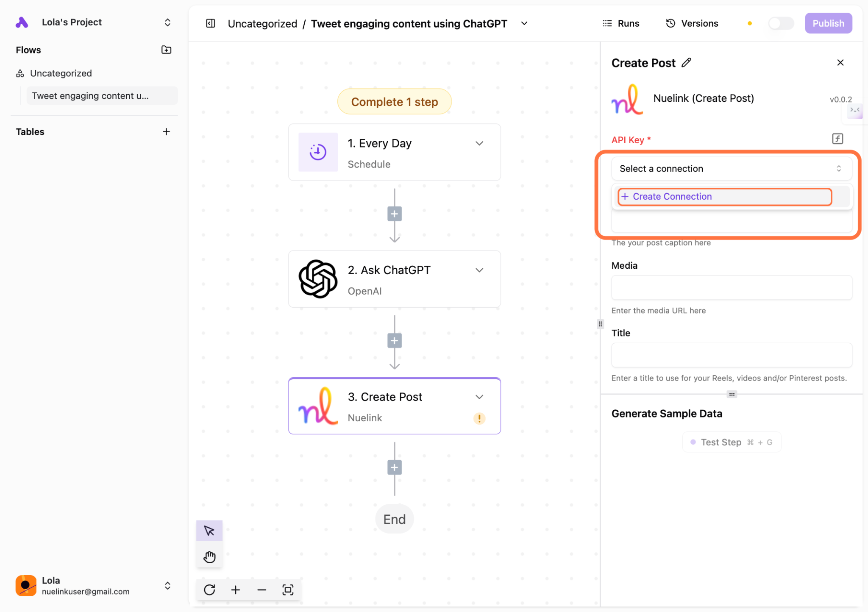This screenshot has height=612, width=868.
Task: Select the pointer cursor tool
Action: point(209,530)
